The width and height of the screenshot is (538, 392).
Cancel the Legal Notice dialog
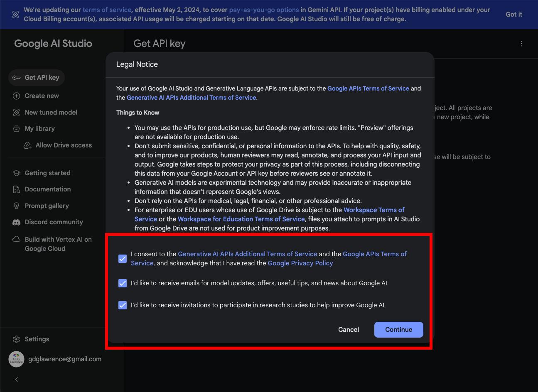[x=348, y=330]
